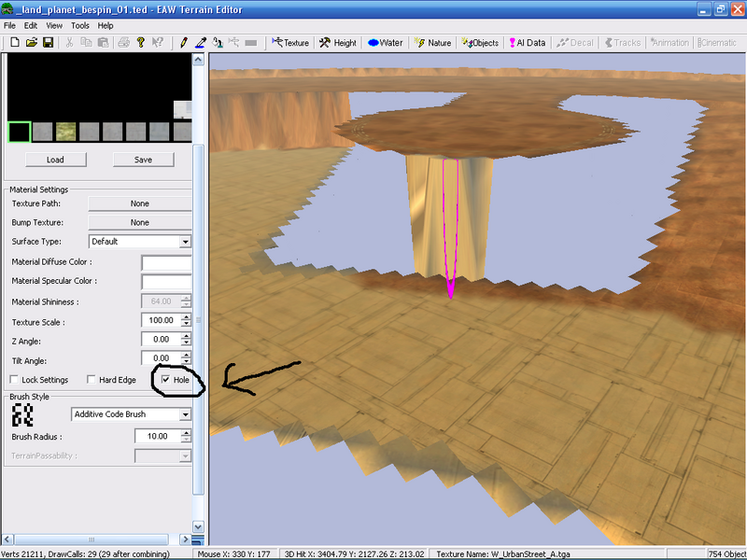Click the Brush Radius value field
The image size is (747, 560).
pyautogui.click(x=158, y=436)
